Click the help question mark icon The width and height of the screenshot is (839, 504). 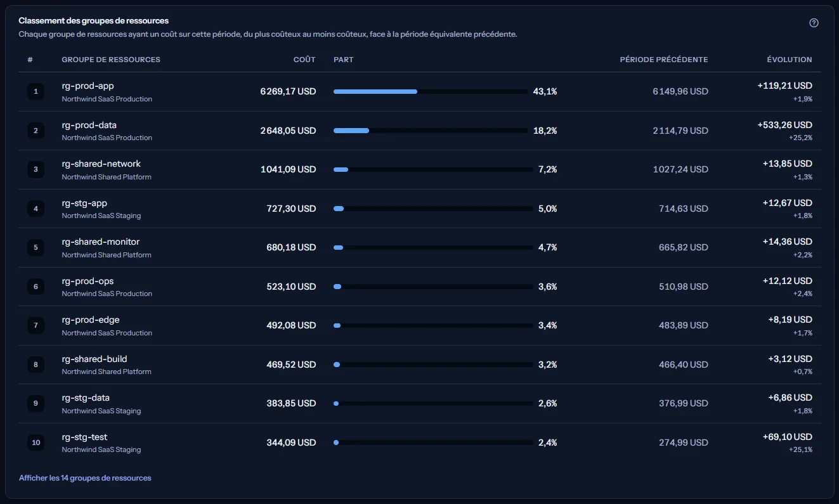coord(814,23)
